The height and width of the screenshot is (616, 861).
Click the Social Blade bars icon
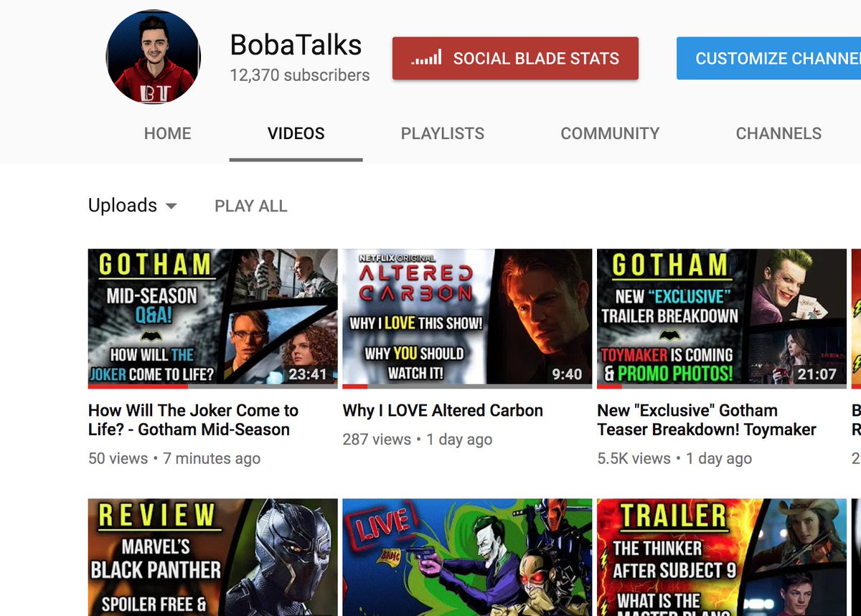point(426,58)
